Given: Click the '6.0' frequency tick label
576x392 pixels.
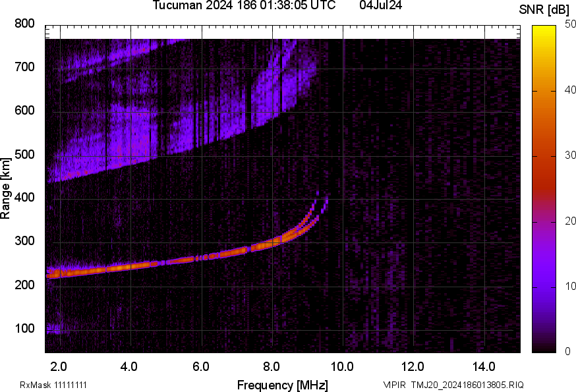Looking at the screenshot, I should 200,367.
